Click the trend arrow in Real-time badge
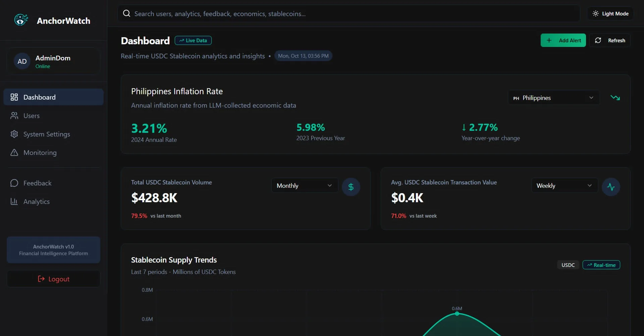This screenshot has height=336, width=644. pyautogui.click(x=589, y=265)
